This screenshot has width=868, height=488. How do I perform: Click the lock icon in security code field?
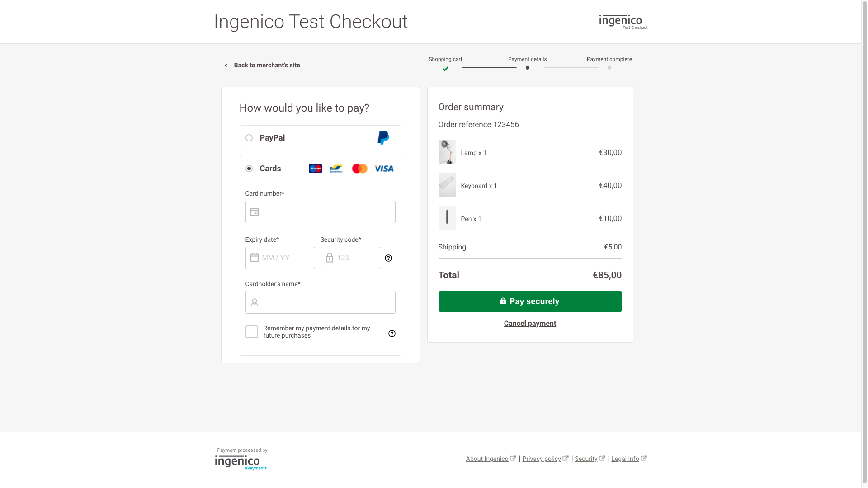329,258
